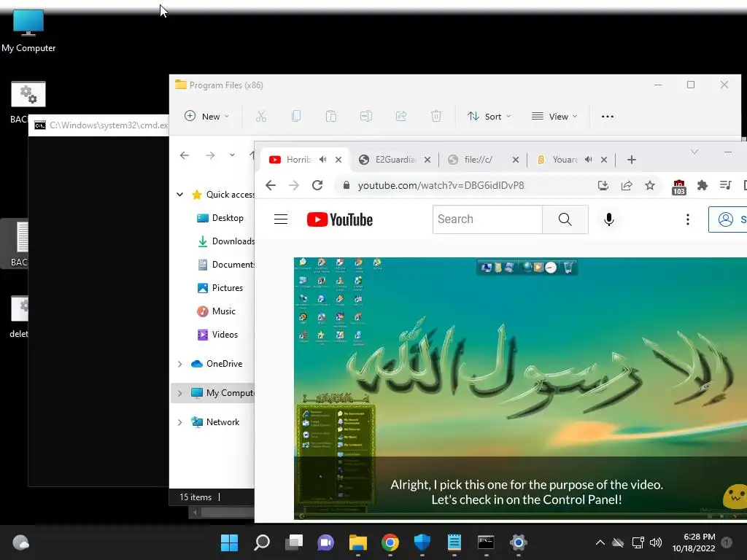This screenshot has width=747, height=560.
Task: Switch to the file://c/ tab
Action: (479, 160)
